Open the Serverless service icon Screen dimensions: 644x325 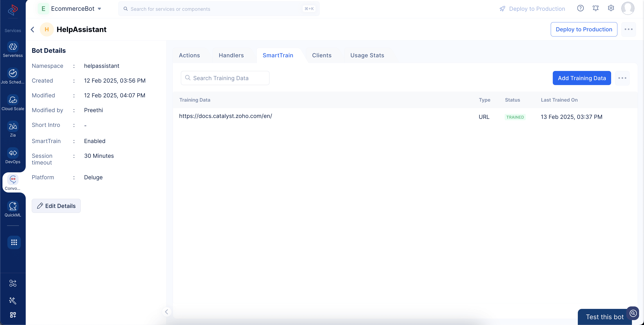13,47
